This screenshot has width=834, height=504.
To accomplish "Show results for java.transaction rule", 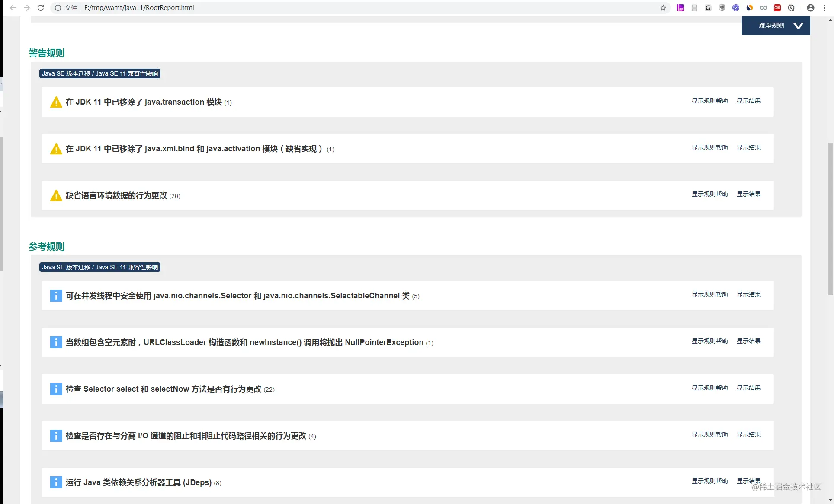I will [749, 101].
